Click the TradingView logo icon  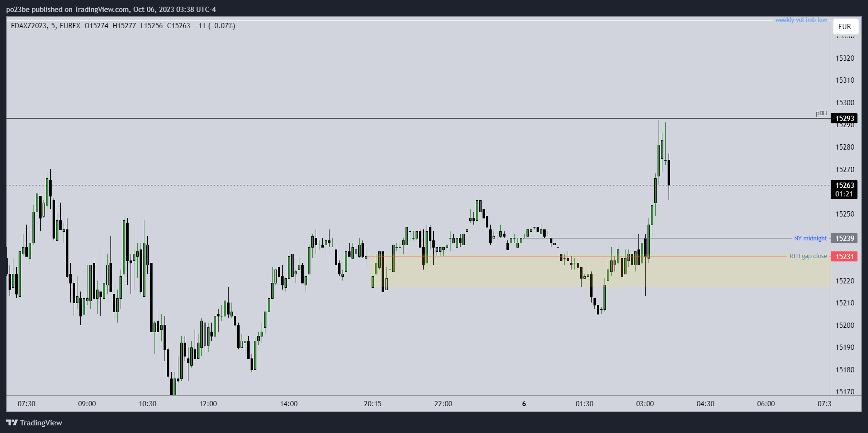[12, 422]
